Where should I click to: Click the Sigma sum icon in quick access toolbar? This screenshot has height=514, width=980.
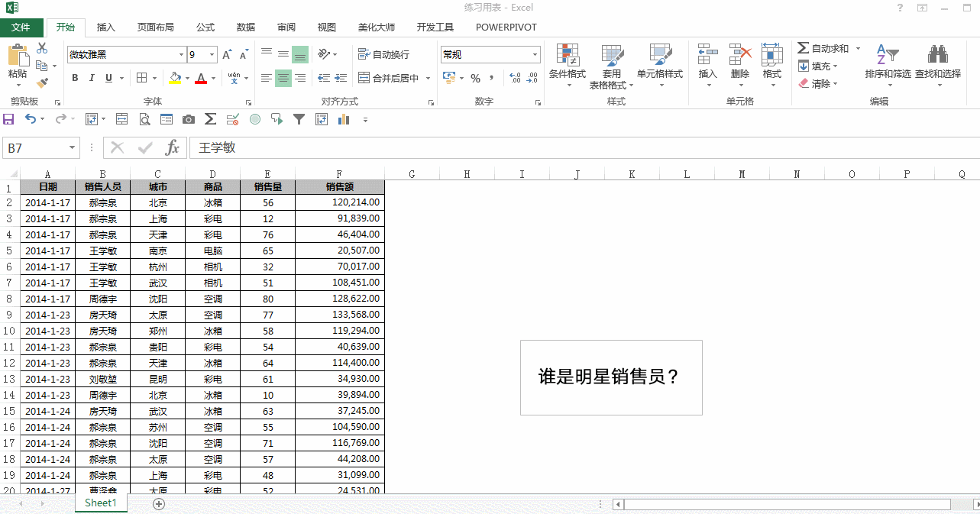(211, 119)
